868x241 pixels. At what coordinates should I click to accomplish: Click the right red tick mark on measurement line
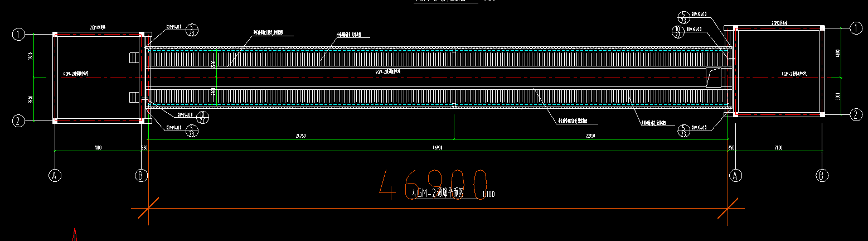tap(729, 208)
